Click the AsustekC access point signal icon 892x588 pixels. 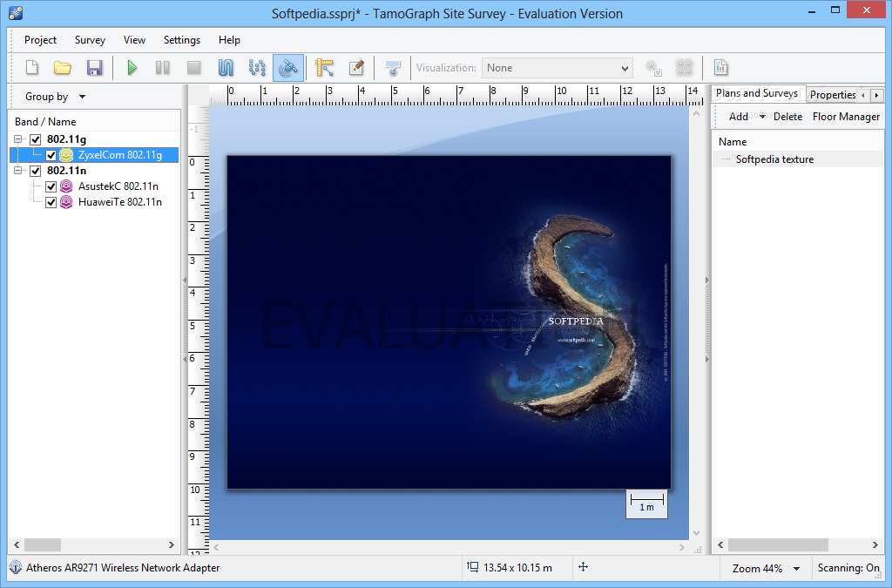coord(66,186)
